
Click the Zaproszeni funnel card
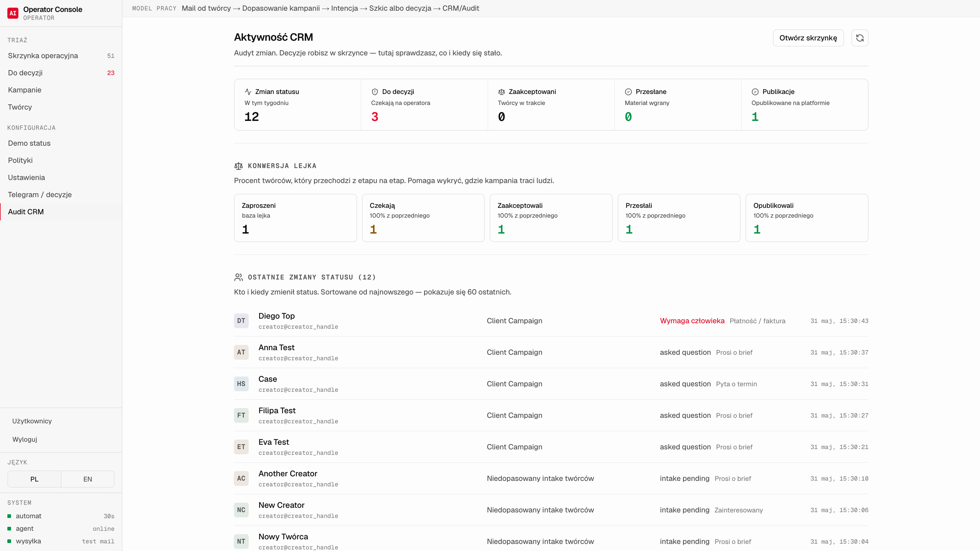(x=295, y=218)
